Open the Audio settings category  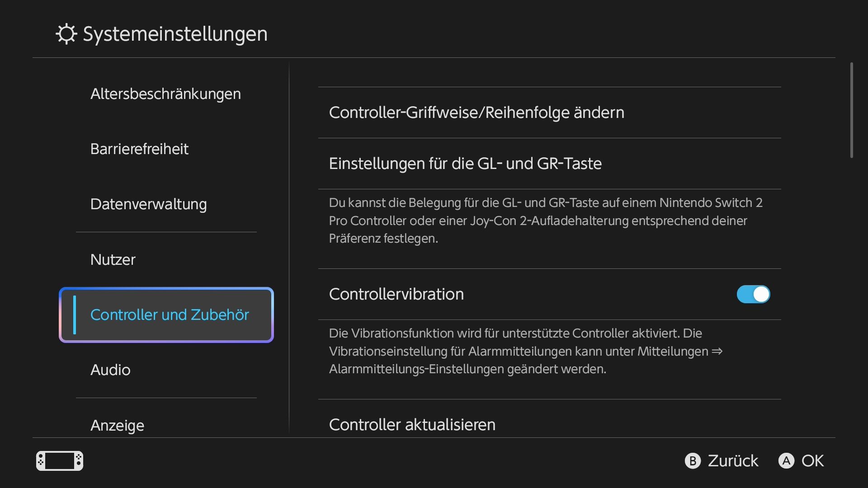click(110, 370)
